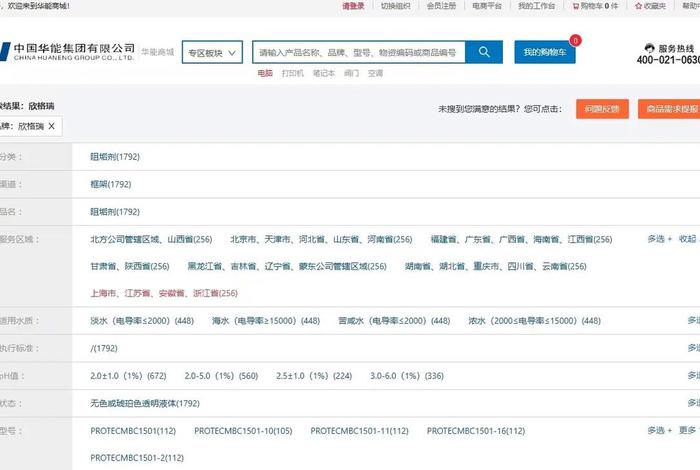Filter pH value 2.0-5.0（1%）(560)
Viewport: 700px width, 470px height.
[221, 376]
